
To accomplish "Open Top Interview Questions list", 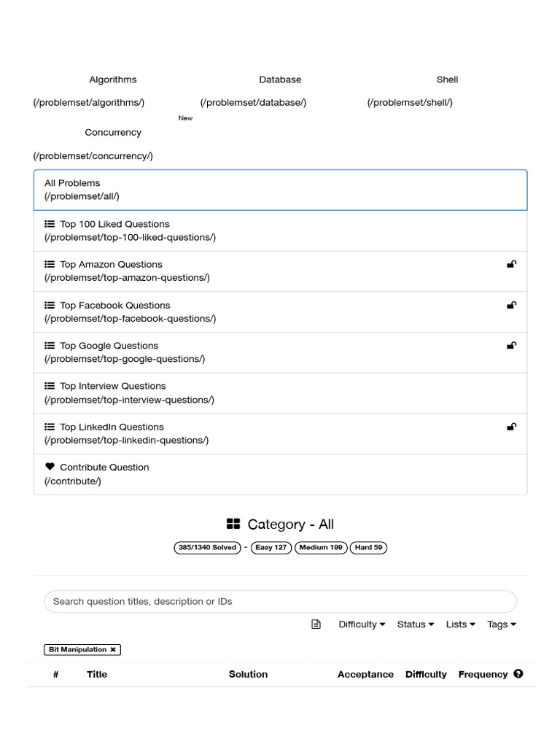I will coord(113,386).
